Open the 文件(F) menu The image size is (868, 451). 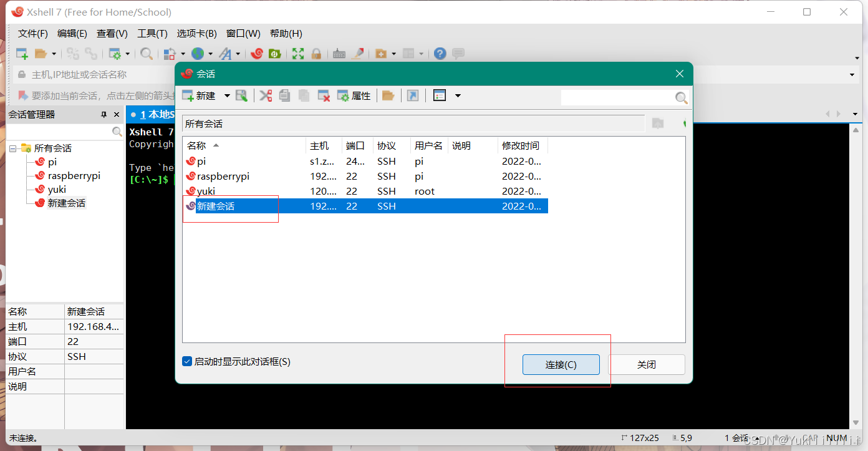coord(33,33)
